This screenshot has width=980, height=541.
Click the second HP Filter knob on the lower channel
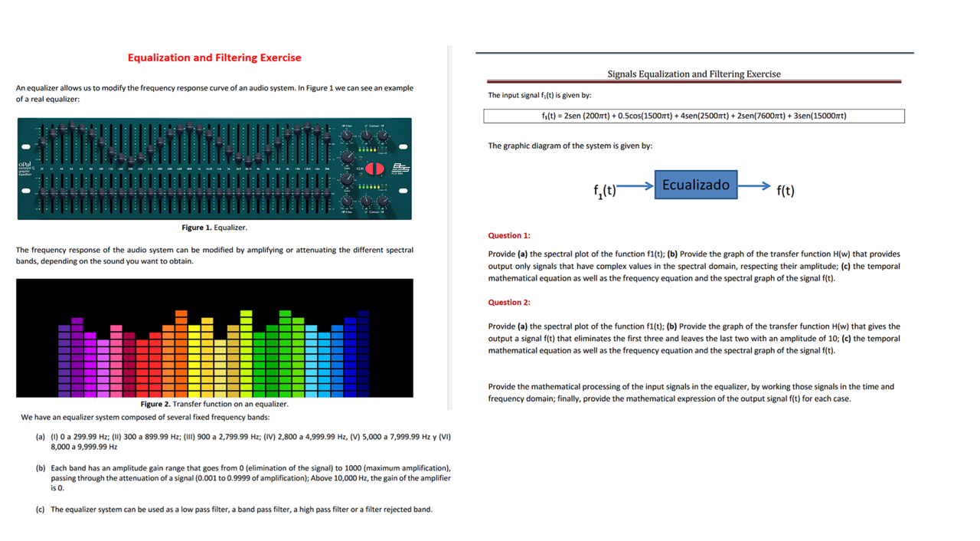tap(346, 201)
